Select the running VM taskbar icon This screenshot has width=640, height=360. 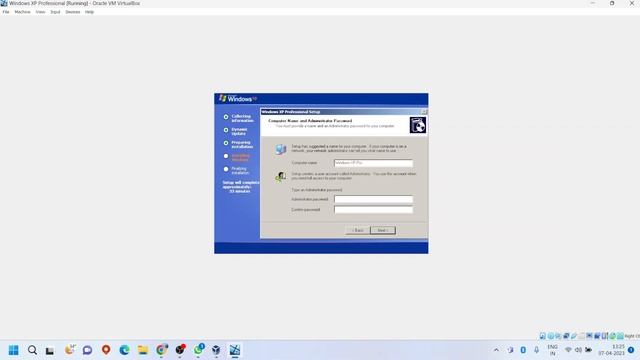(235, 350)
